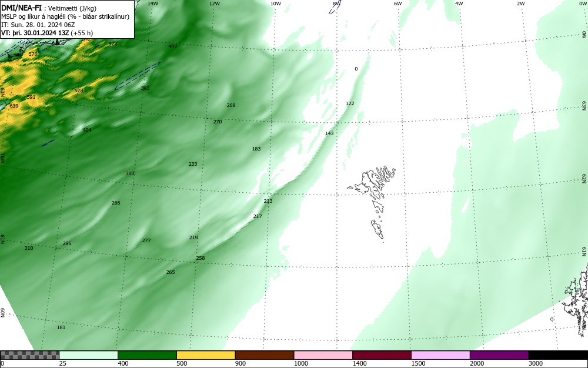Click the CAPE value 407 on map
The height and width of the screenshot is (368, 588).
pos(173,46)
